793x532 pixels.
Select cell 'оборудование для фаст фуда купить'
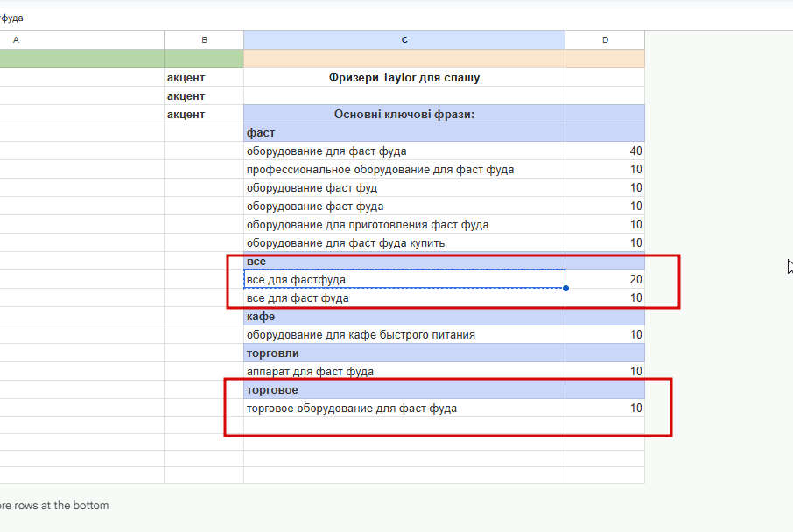pyautogui.click(x=404, y=242)
